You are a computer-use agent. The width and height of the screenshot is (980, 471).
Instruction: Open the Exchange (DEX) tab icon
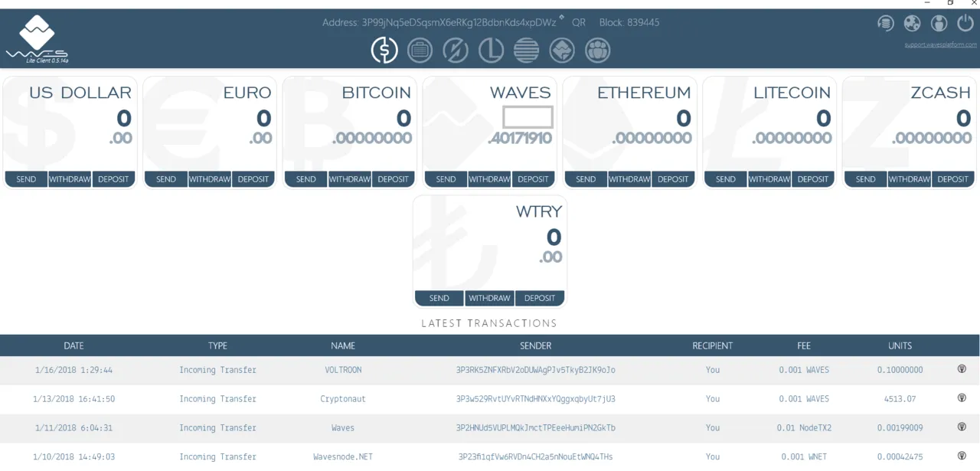(x=456, y=51)
